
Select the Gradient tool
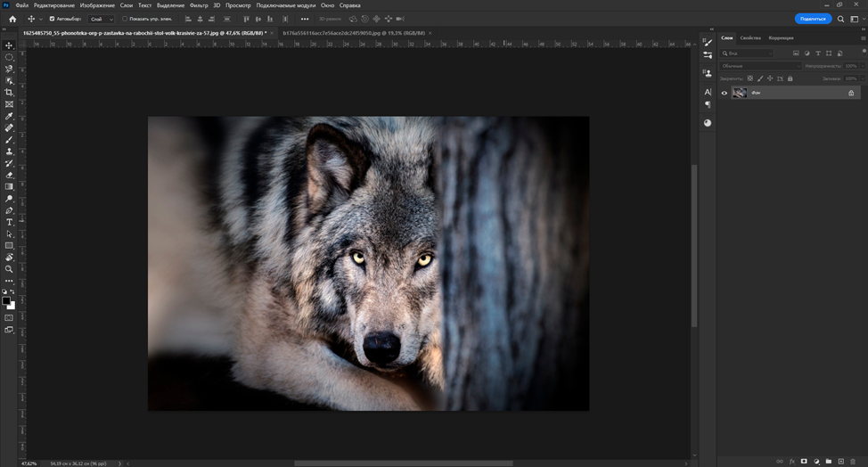[9, 187]
